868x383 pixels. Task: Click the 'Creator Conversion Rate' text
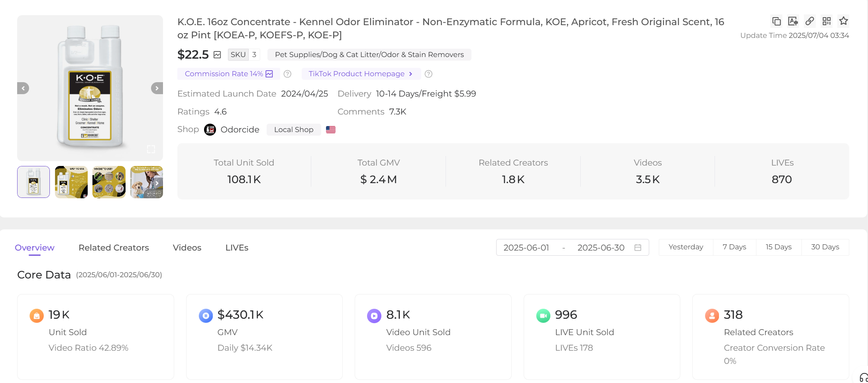coord(774,348)
